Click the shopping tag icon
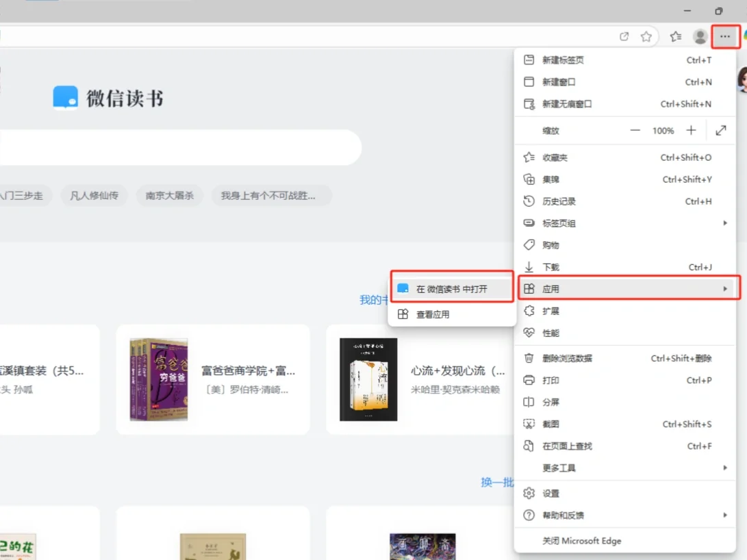Screen dimensions: 747x560 (529, 245)
